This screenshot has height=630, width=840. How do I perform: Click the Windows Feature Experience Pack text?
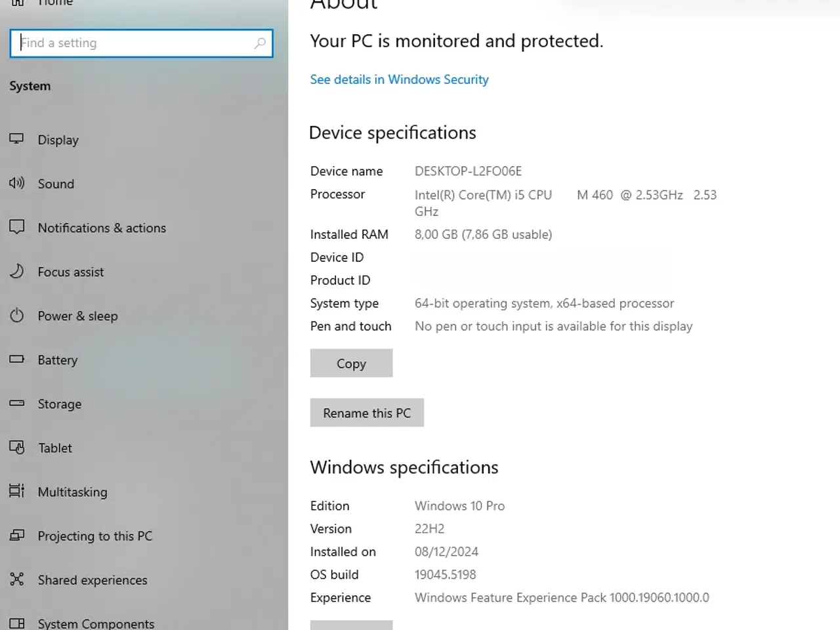[562, 598]
